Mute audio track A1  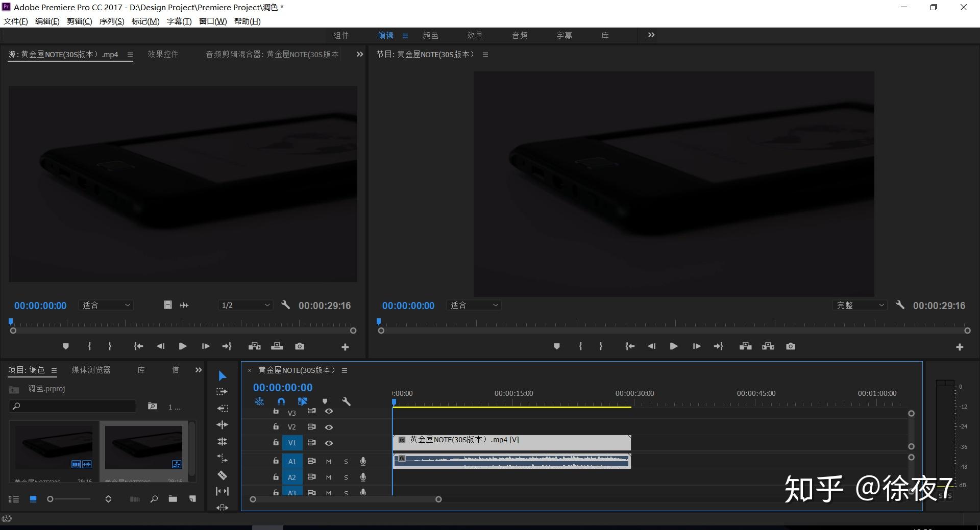tap(329, 462)
